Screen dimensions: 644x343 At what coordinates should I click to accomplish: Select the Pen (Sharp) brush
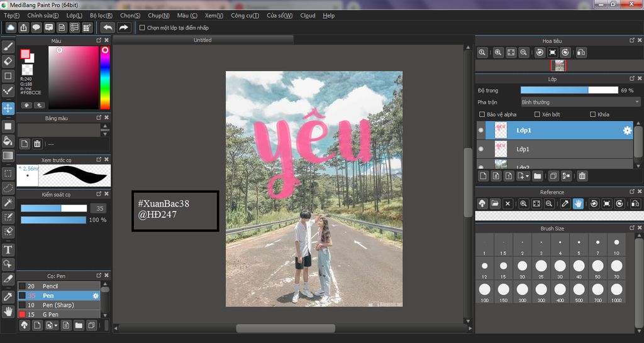(58, 305)
